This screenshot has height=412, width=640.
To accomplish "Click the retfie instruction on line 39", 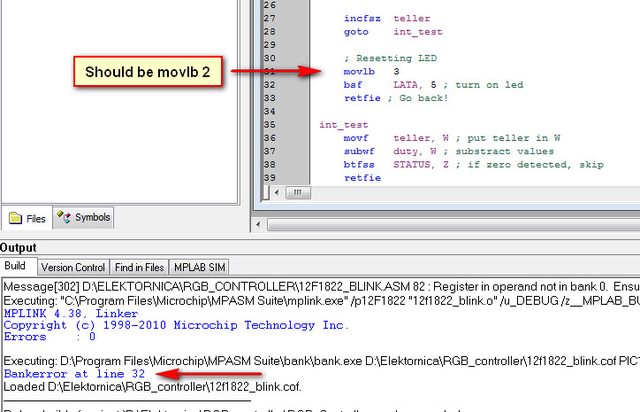I will (362, 178).
